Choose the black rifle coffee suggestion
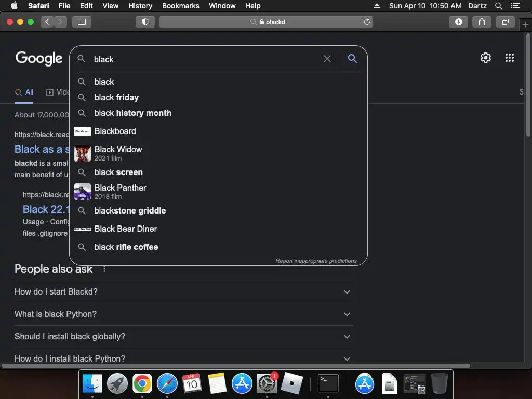This screenshot has height=399, width=532. coord(218,247)
